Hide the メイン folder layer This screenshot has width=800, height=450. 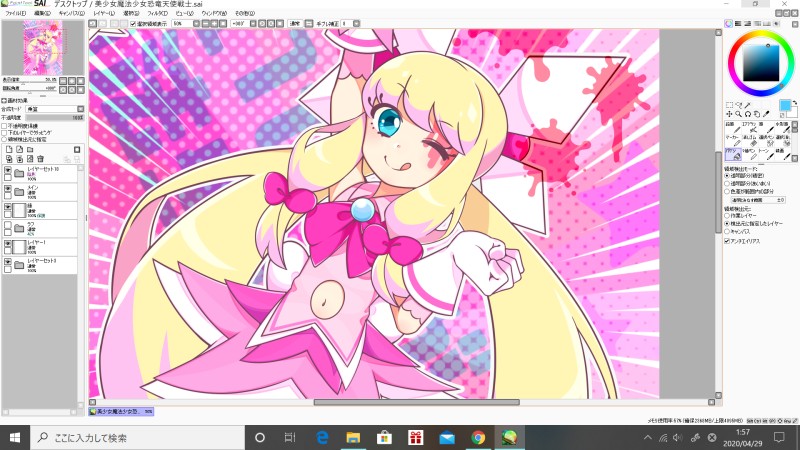coord(8,189)
